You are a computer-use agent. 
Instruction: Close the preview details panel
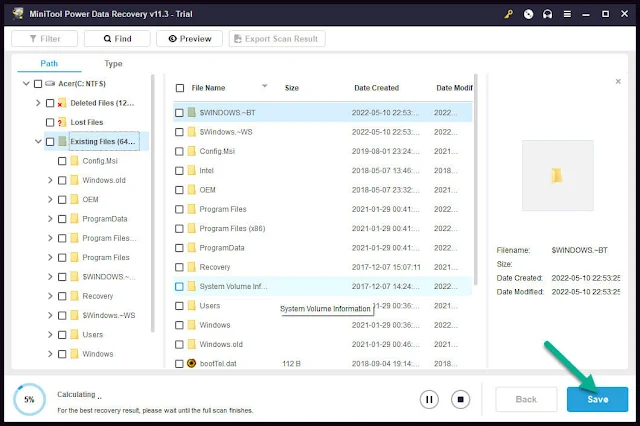[x=618, y=81]
